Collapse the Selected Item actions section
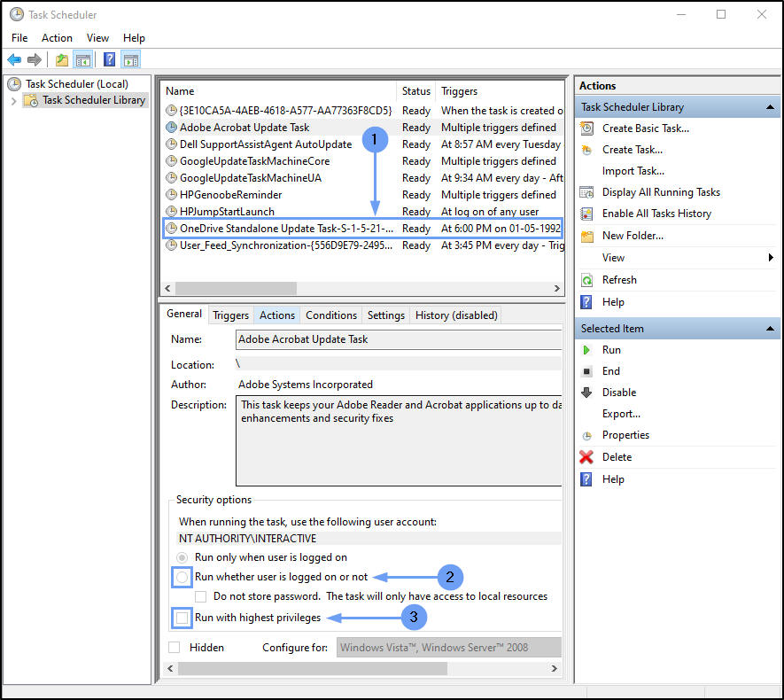The height and width of the screenshot is (700, 784). 771,329
